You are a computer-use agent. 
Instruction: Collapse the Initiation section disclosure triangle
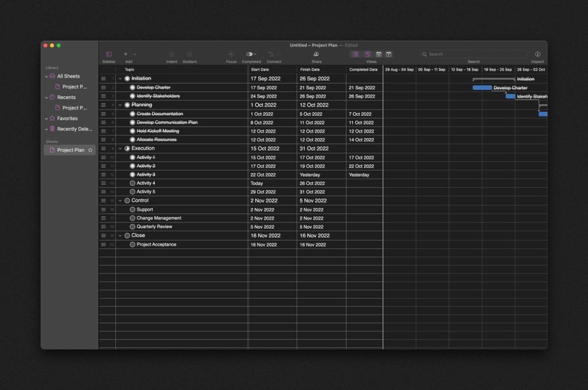tap(120, 79)
